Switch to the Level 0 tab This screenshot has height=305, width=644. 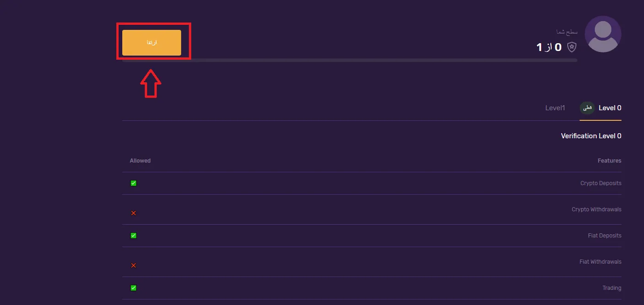coord(610,108)
